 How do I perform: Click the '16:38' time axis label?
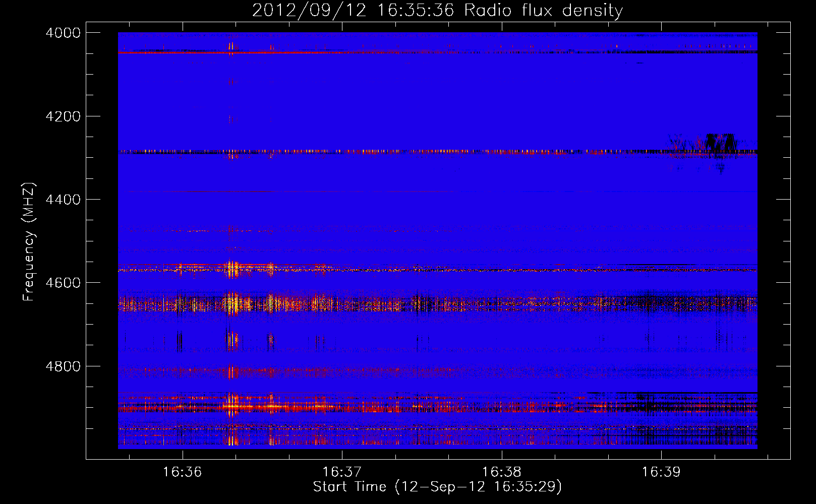tap(502, 472)
